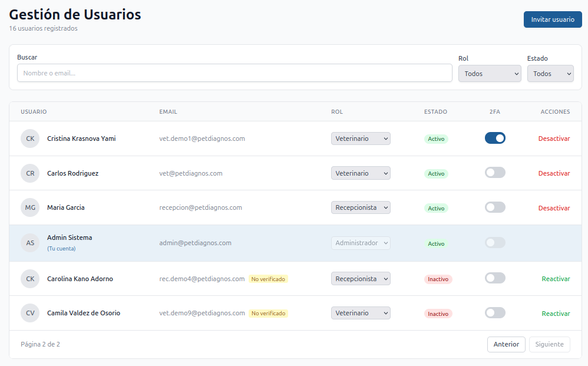Image resolution: width=588 pixels, height=366 pixels.
Task: Click the (Tu cuenta) label
Action: (x=61, y=248)
